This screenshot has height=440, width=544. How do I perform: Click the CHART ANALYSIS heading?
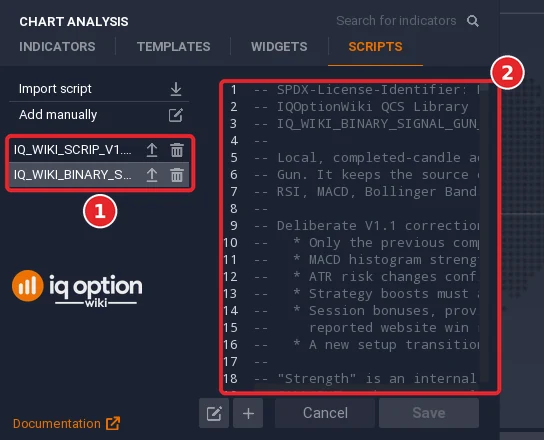tap(74, 22)
